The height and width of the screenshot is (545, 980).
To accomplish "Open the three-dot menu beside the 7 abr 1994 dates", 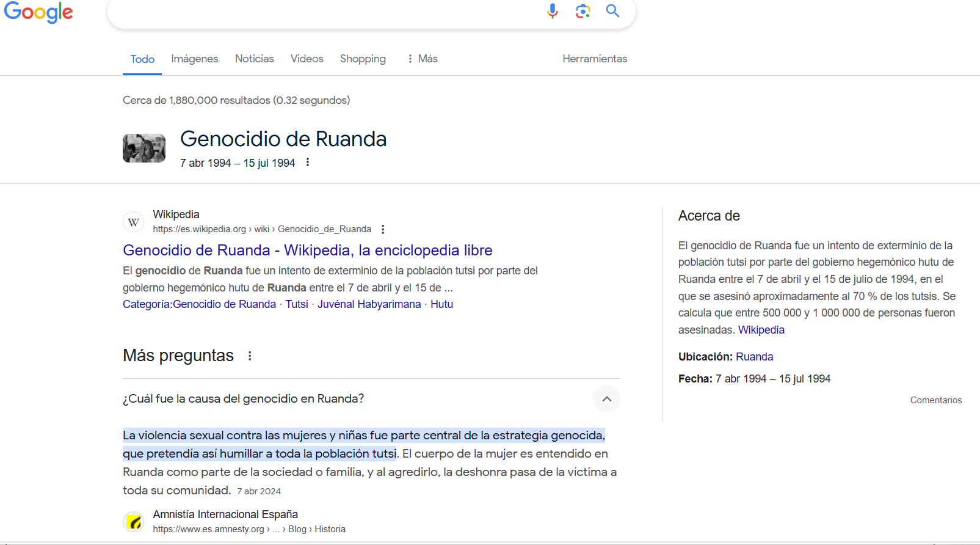I will [x=308, y=162].
